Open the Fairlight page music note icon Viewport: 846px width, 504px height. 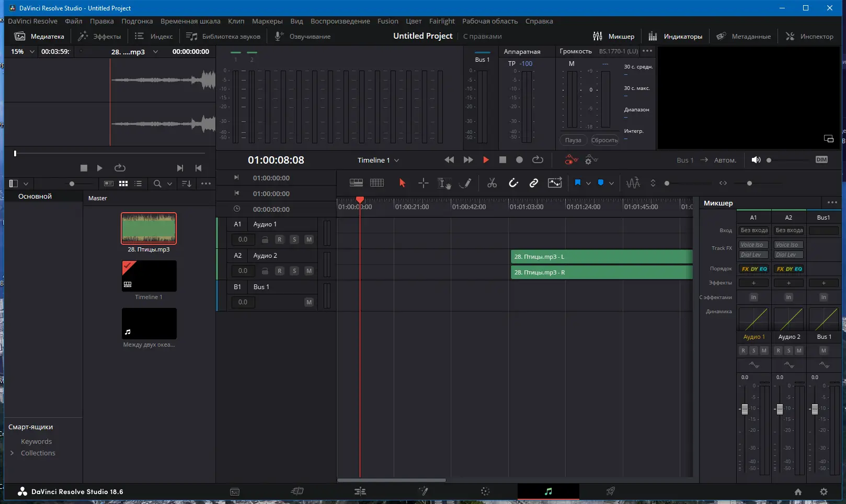pos(548,491)
